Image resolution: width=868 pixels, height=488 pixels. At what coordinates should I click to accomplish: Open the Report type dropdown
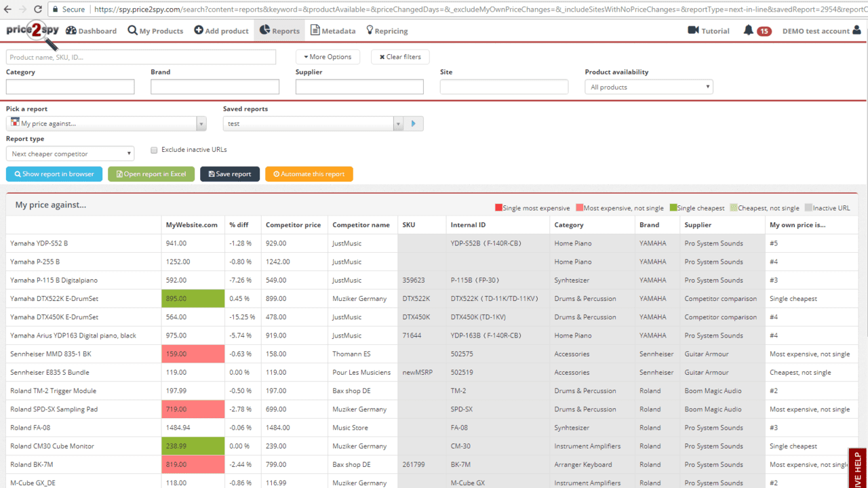pyautogui.click(x=70, y=154)
